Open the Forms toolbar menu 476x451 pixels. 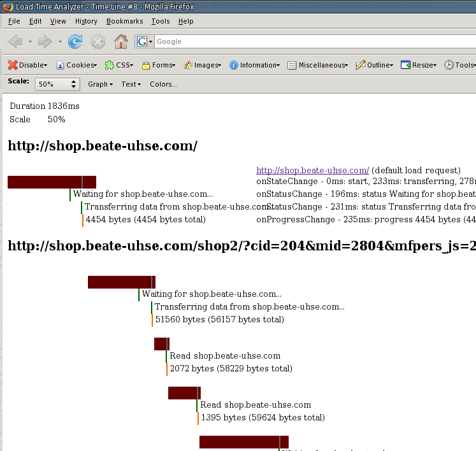coord(159,65)
